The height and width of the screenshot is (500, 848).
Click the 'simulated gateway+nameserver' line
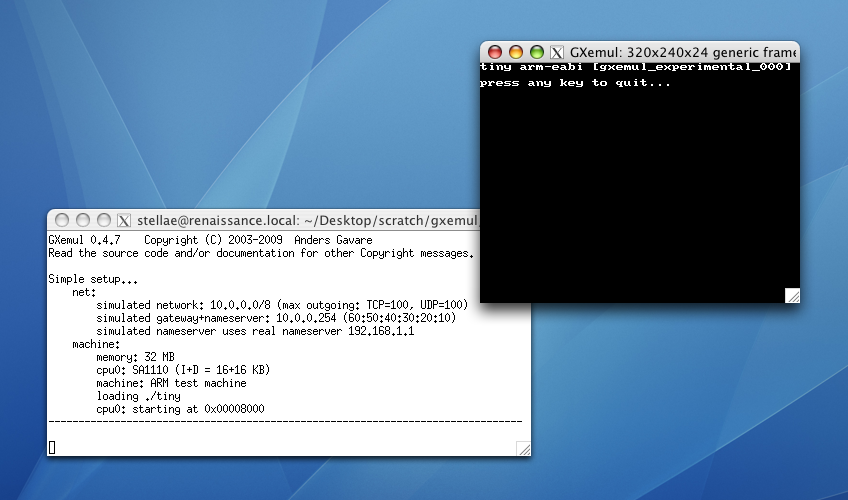[276, 318]
